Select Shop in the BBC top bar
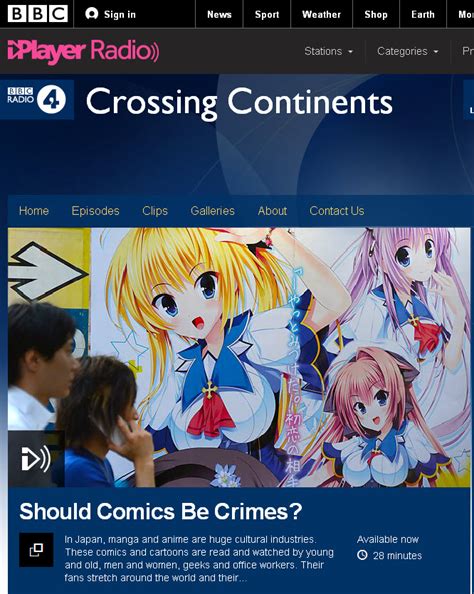 pos(376,14)
